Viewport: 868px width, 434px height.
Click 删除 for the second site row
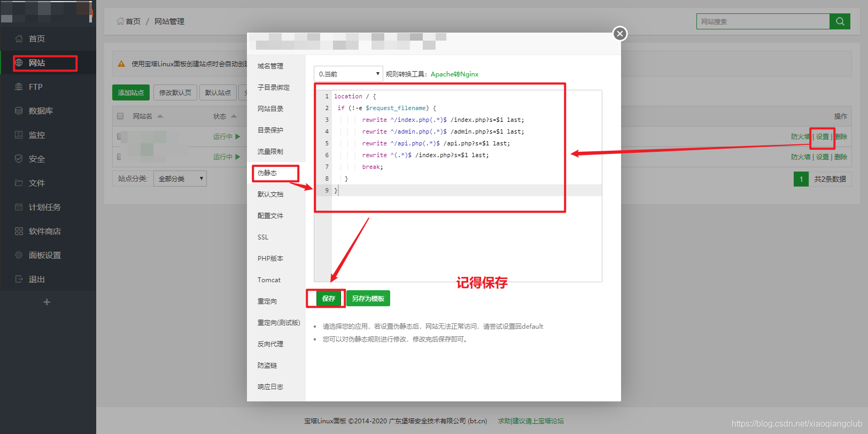click(x=841, y=157)
